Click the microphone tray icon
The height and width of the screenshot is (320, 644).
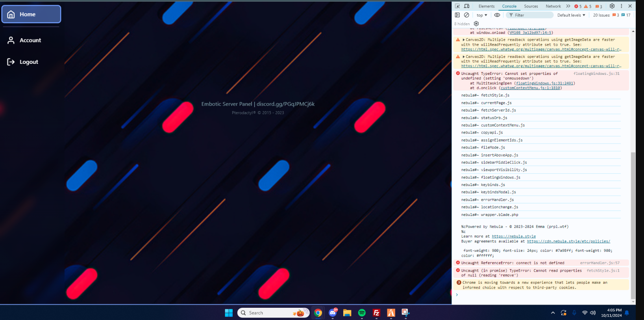[x=574, y=313]
